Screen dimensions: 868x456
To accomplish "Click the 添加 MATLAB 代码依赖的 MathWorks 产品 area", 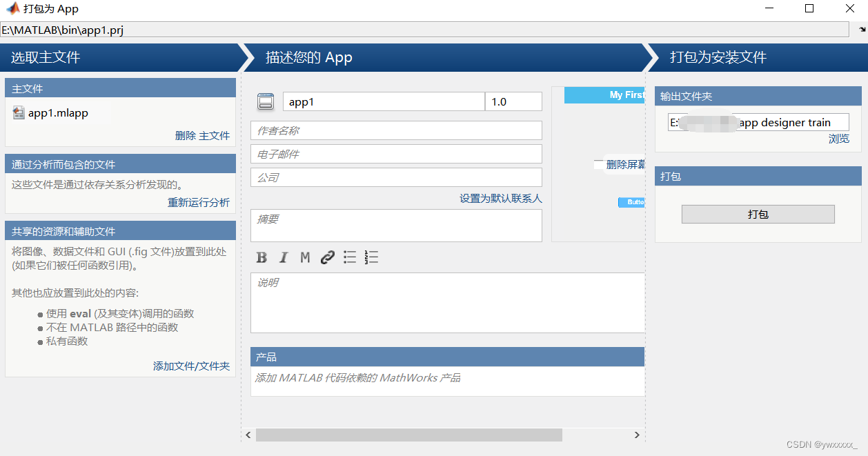I will coord(447,381).
